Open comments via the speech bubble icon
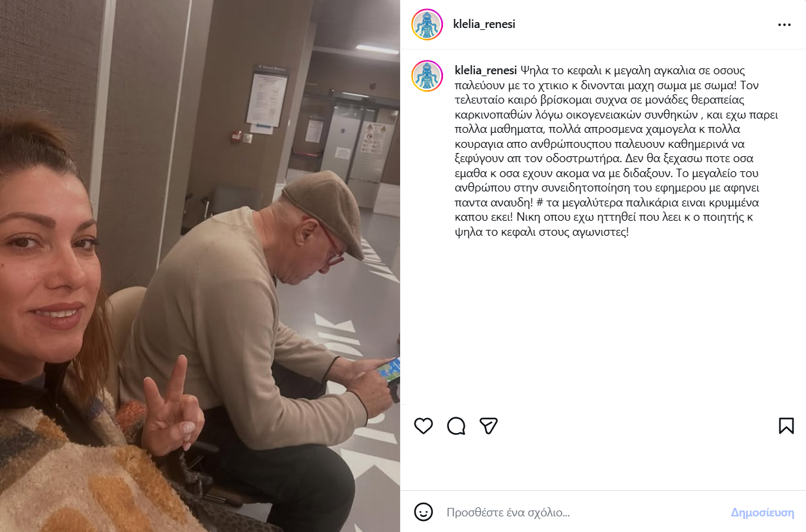806x532 pixels. tap(456, 426)
